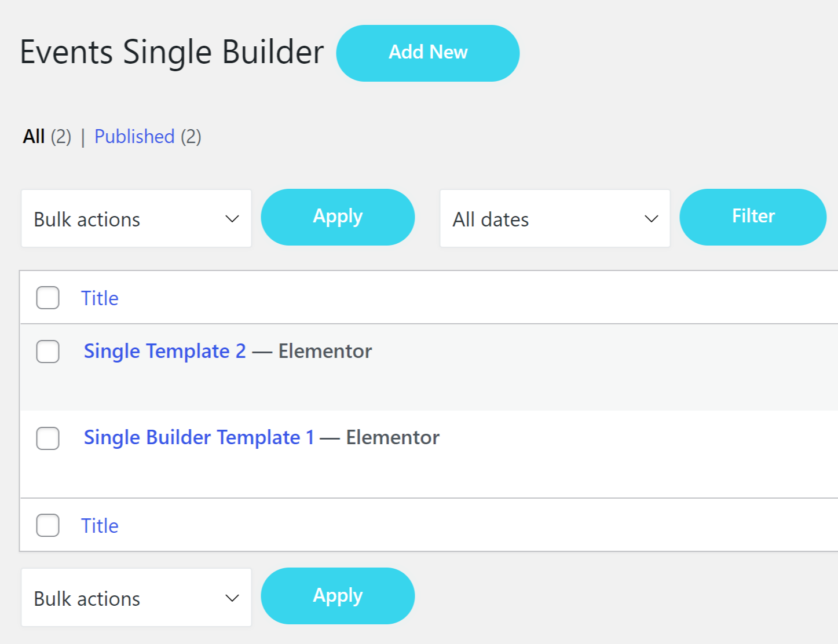Screen dimensions: 838x644
Task: Open the Single Template 2 link
Action: pos(165,351)
